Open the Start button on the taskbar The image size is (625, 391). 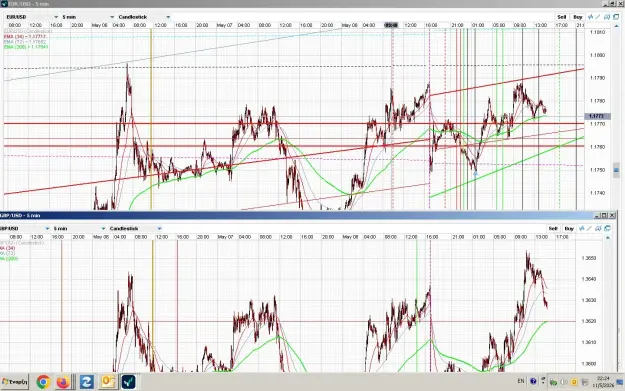click(14, 382)
